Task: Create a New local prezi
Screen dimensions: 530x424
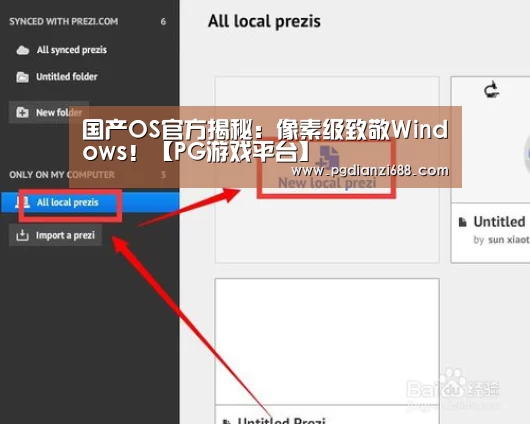Action: tap(327, 170)
